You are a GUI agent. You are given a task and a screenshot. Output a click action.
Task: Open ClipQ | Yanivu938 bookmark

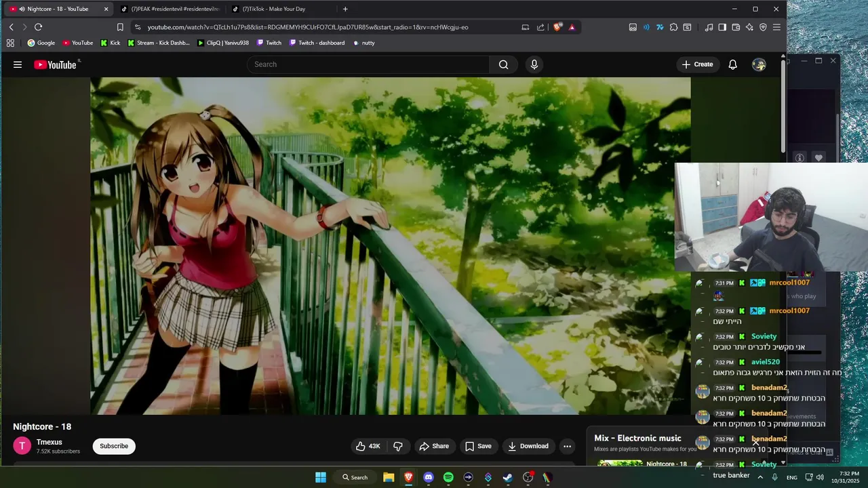point(223,43)
